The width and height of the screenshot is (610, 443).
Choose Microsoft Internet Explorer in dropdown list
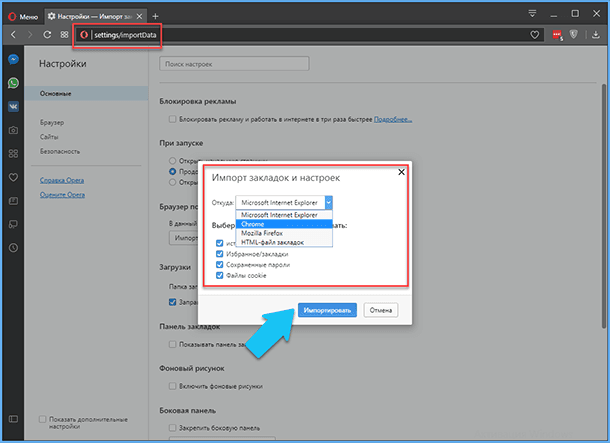(x=284, y=215)
